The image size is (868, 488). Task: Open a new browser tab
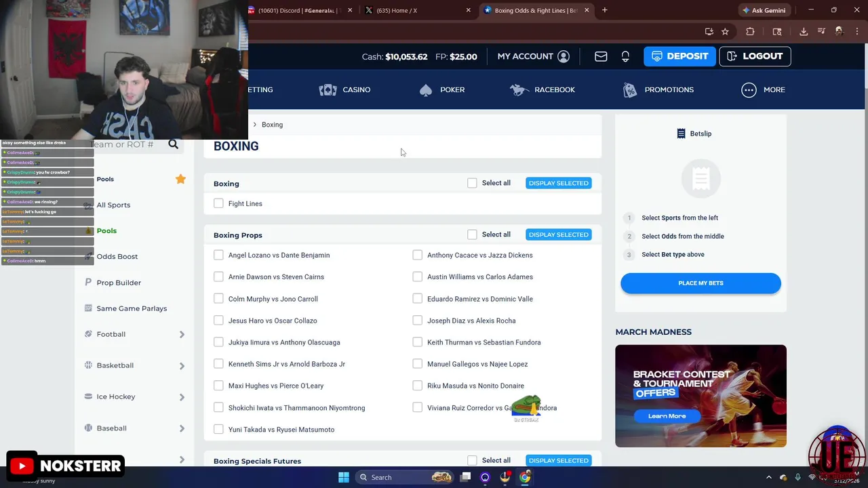(605, 10)
